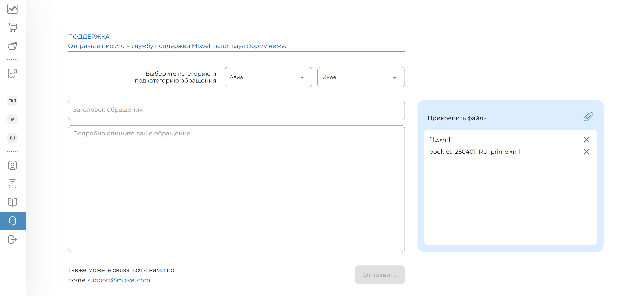The image size is (644, 296).
Task: Open the shopping cart sidebar icon
Action: (12, 27)
